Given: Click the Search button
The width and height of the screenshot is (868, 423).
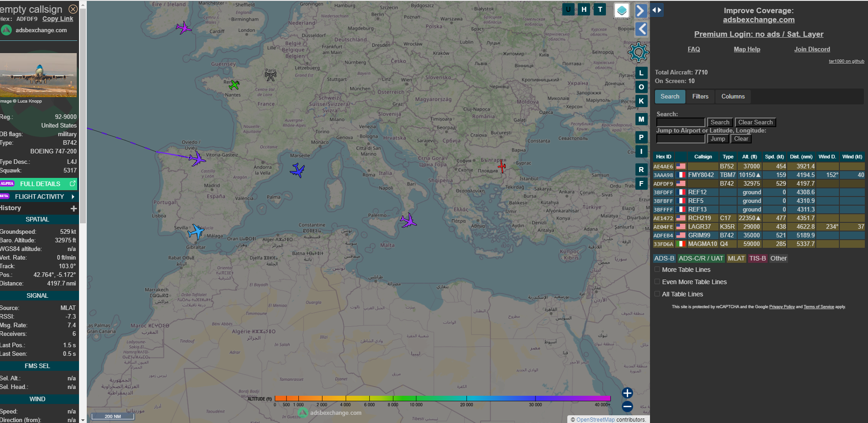Looking at the screenshot, I should pyautogui.click(x=720, y=122).
